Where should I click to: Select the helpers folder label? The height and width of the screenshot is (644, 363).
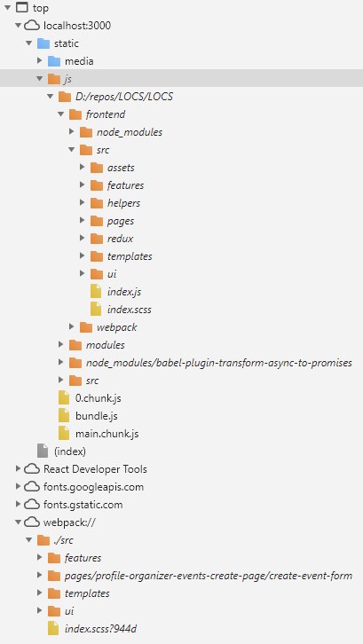123,203
